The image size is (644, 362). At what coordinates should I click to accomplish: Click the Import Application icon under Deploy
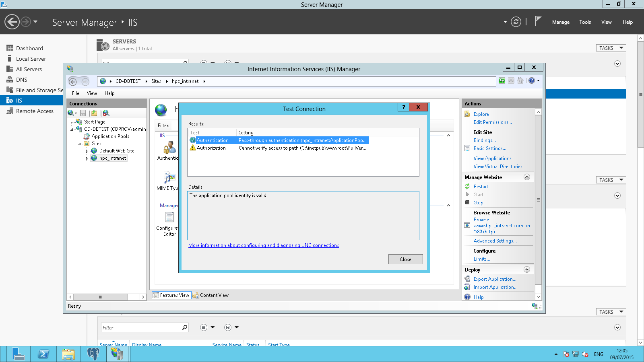tap(467, 287)
